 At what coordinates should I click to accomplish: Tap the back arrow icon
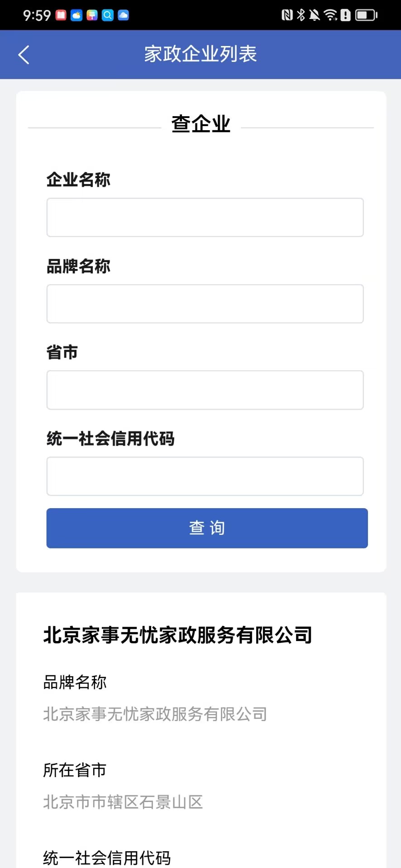point(24,55)
